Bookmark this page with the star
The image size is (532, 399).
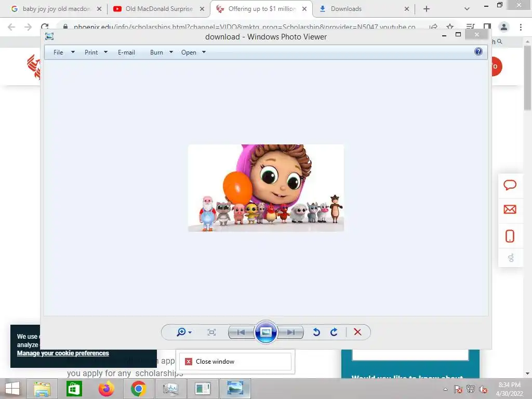click(450, 26)
